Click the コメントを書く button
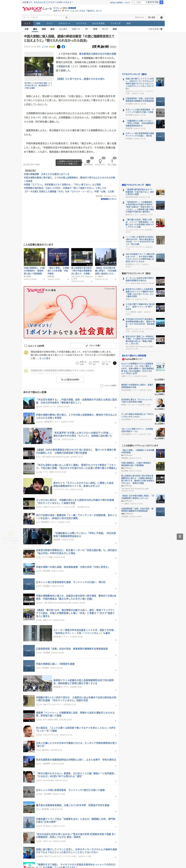 [x=93, y=346]
